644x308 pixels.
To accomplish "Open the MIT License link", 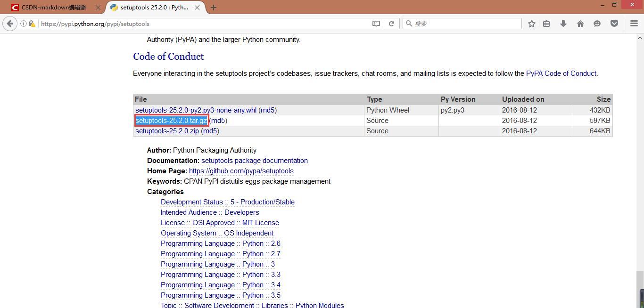I will (x=261, y=223).
